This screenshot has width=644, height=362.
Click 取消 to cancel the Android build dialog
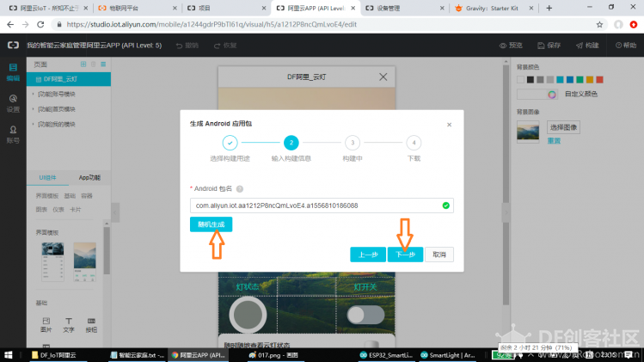(439, 255)
